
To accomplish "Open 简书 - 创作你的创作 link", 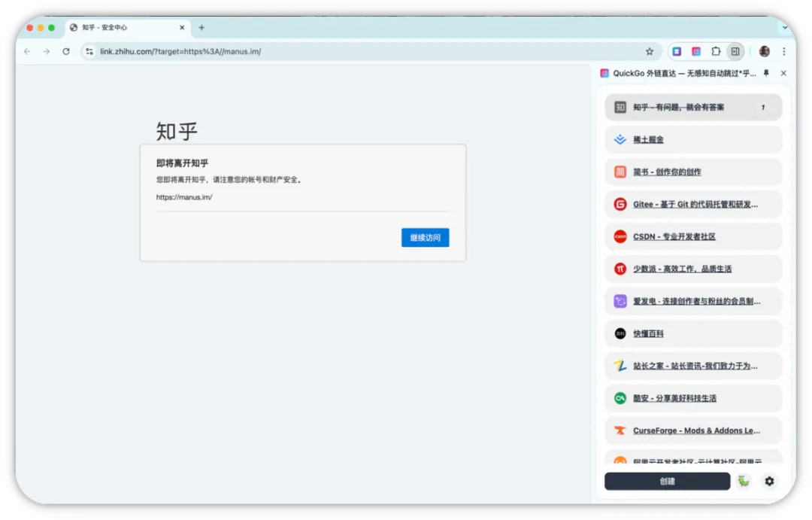I will (x=667, y=172).
